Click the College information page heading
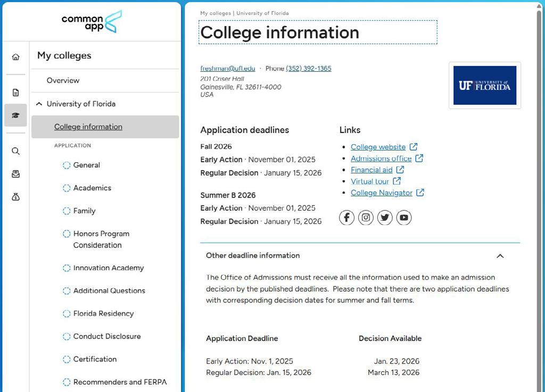545x392 pixels. [280, 32]
